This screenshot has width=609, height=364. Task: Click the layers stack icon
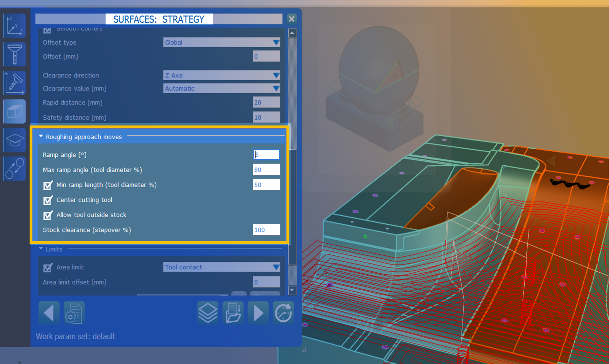point(207,313)
